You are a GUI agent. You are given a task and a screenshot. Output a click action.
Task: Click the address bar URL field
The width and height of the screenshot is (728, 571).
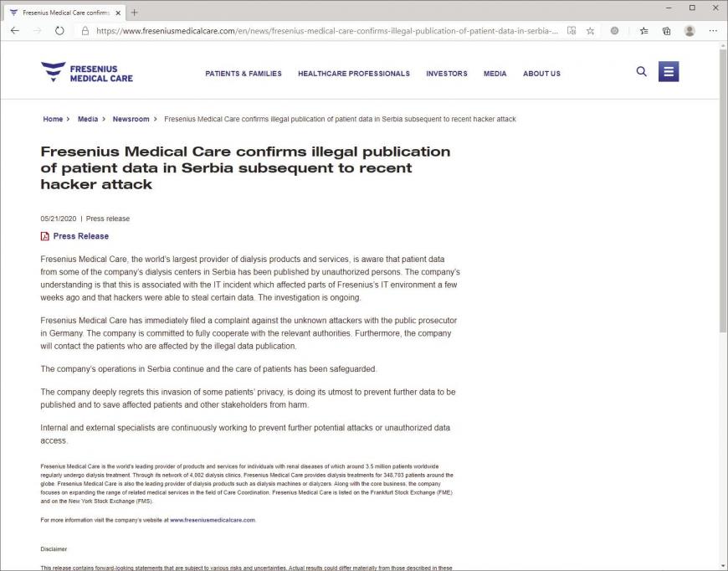[x=327, y=31]
